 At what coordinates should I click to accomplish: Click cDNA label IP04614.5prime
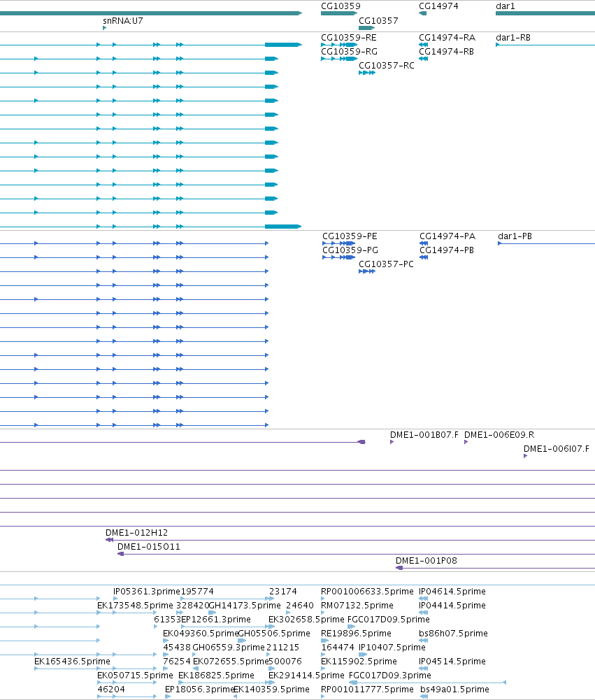point(452,592)
